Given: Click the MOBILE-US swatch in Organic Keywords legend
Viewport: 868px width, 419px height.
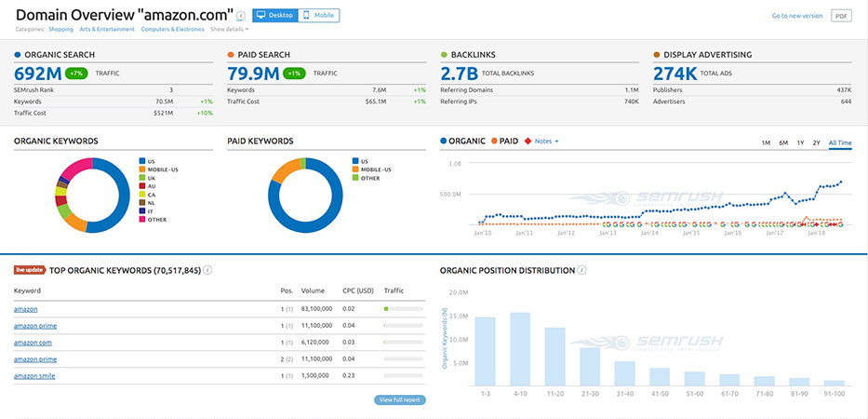Looking at the screenshot, I should [x=141, y=169].
